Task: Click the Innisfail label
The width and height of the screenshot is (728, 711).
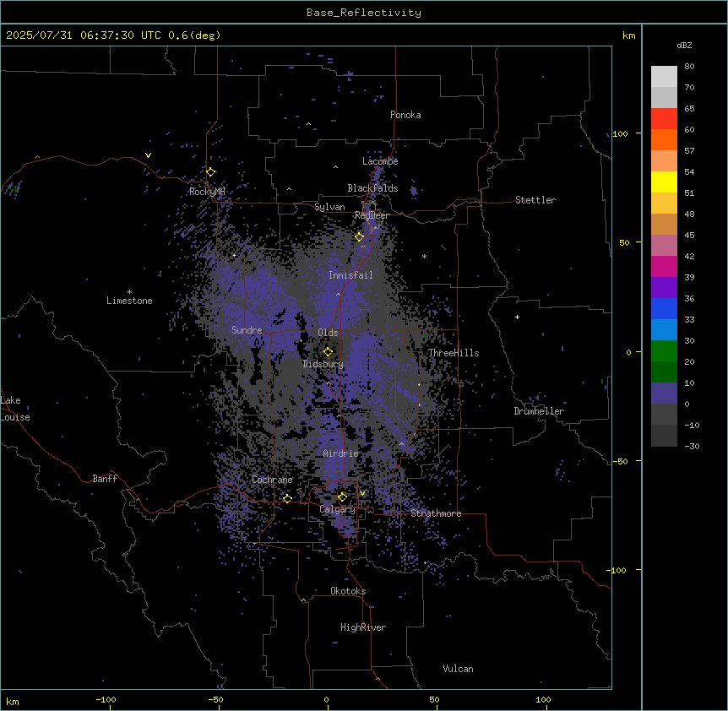Action: click(350, 275)
